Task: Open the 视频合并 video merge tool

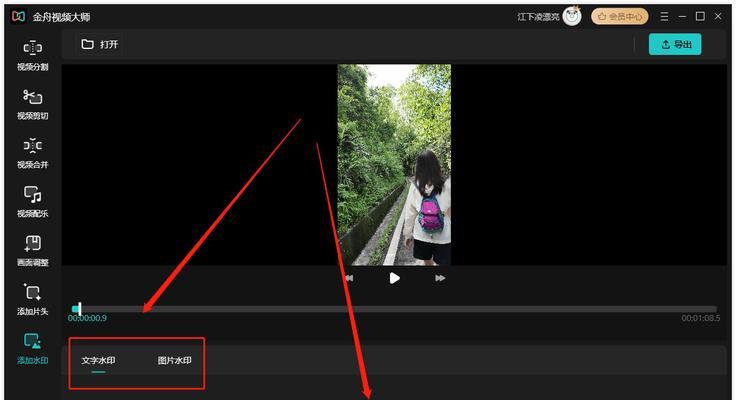Action: point(33,153)
